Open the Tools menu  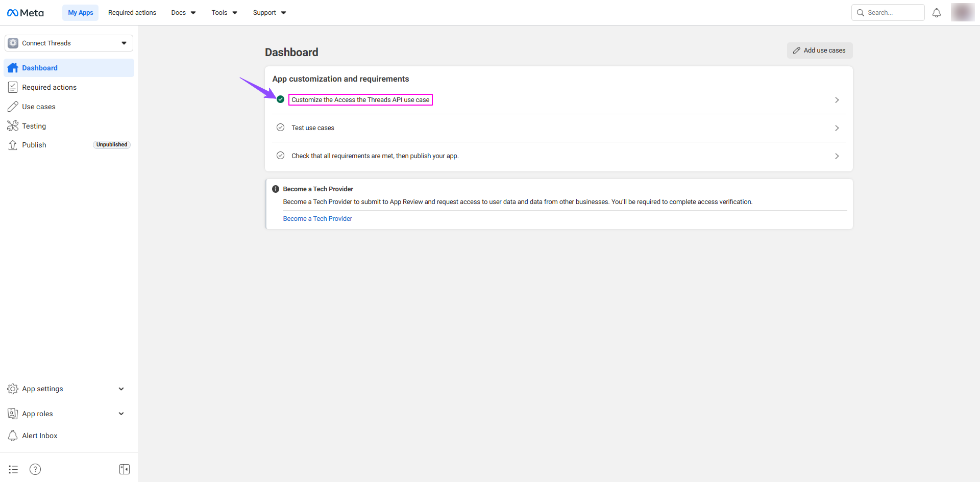coord(224,13)
